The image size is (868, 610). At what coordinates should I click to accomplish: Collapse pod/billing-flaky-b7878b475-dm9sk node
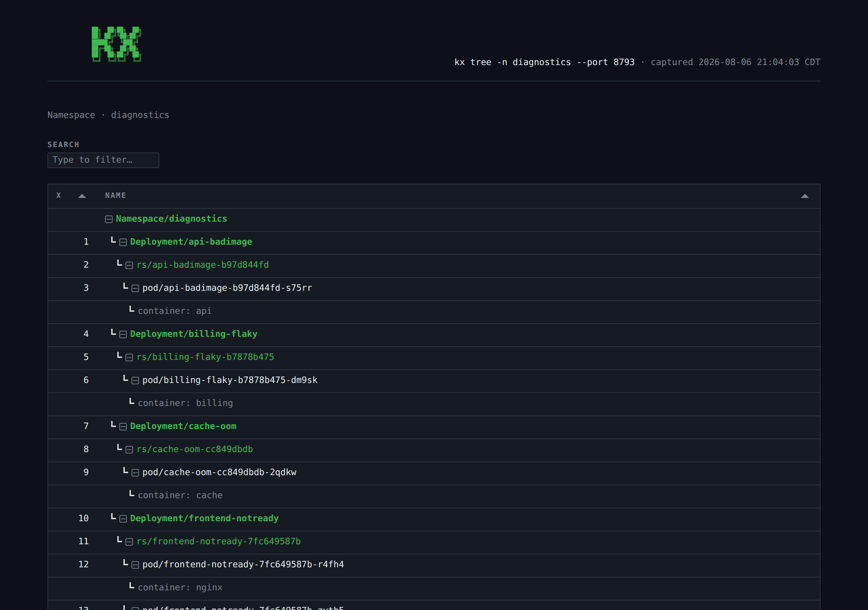point(135,381)
